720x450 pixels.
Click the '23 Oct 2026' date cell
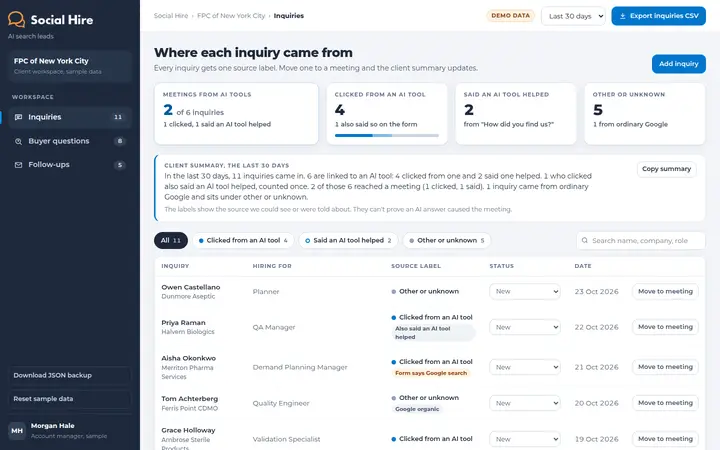coord(596,292)
